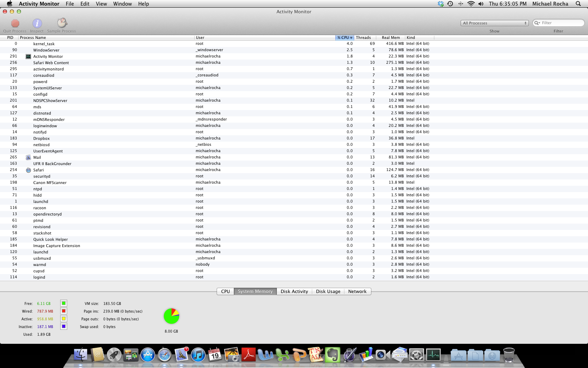This screenshot has height=368, width=588.
Task: Sort by Process Name column header
Action: click(x=106, y=38)
